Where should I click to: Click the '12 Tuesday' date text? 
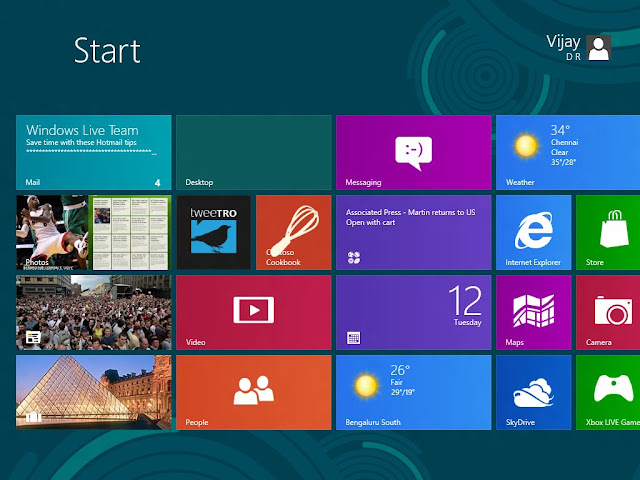465,305
